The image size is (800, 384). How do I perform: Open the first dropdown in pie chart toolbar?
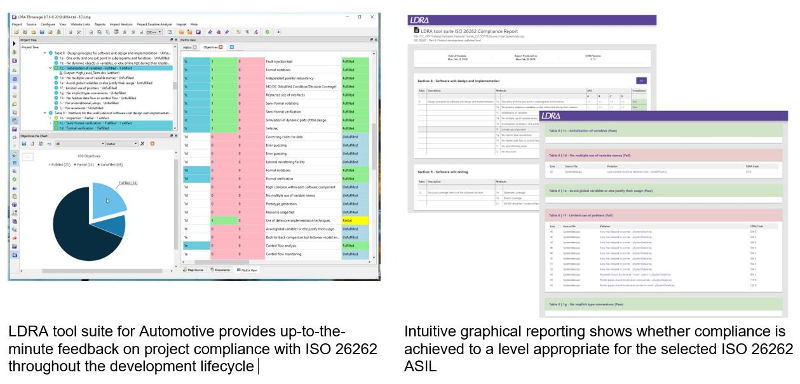click(80, 143)
